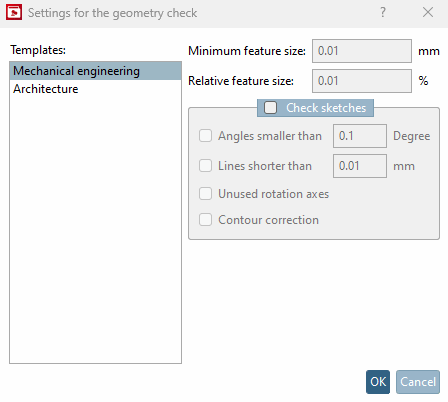Image resolution: width=448 pixels, height=402 pixels.
Task: Select the Mechanical engineering template
Action: 95,71
